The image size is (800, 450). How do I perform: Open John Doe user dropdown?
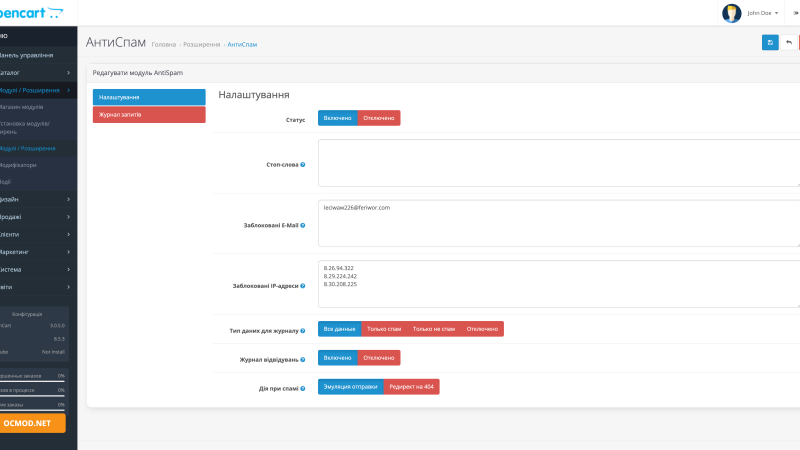pyautogui.click(x=762, y=13)
